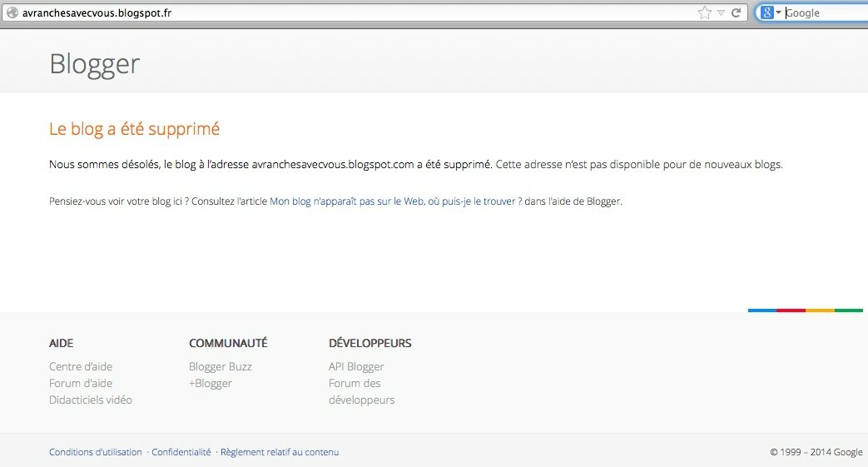Open Règlement relatif au contenu link
Viewport: 868px width, 467px height.
(x=280, y=452)
